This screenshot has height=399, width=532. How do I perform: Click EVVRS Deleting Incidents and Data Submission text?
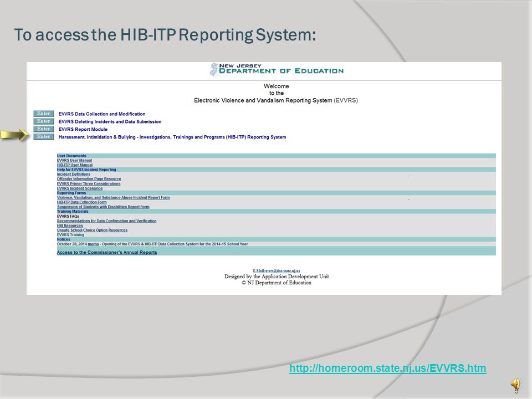tap(110, 121)
